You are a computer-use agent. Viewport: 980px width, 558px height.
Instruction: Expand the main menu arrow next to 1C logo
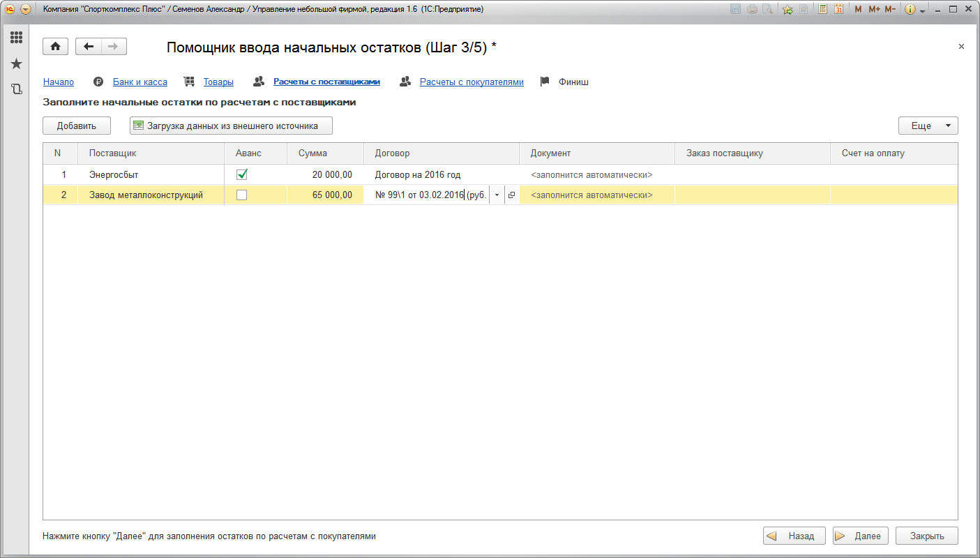coord(26,9)
